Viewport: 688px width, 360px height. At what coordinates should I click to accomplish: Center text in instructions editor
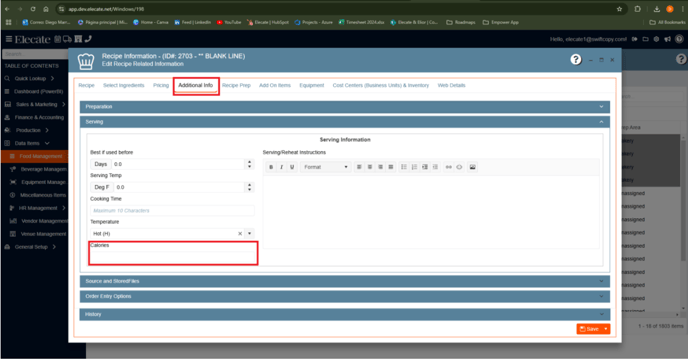pos(370,167)
